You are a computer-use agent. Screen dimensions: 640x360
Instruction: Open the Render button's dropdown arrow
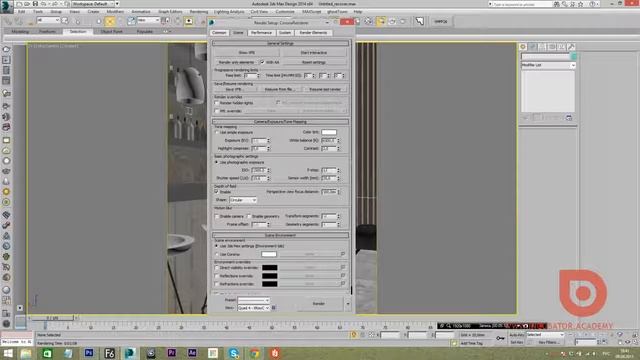pyautogui.click(x=348, y=304)
